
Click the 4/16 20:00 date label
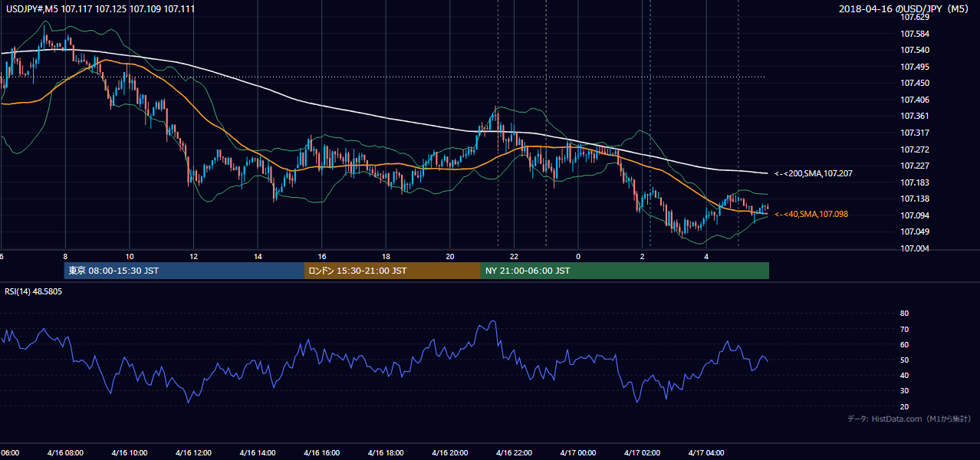[x=450, y=452]
